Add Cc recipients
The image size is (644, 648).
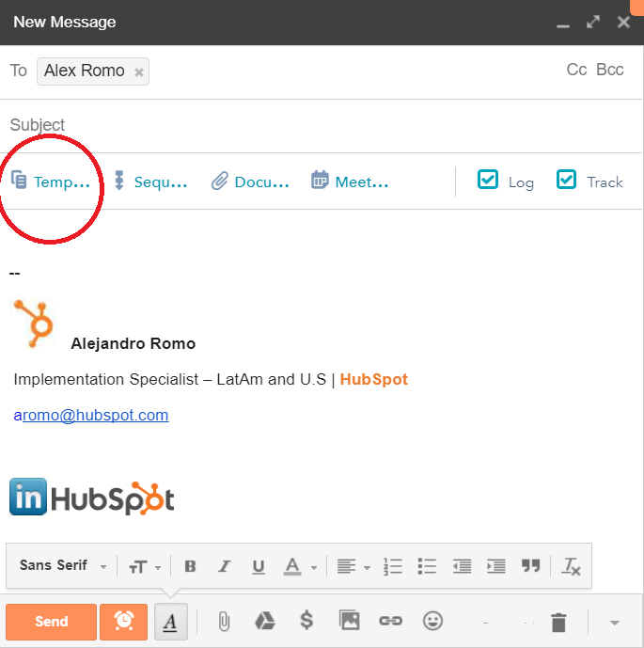click(576, 71)
